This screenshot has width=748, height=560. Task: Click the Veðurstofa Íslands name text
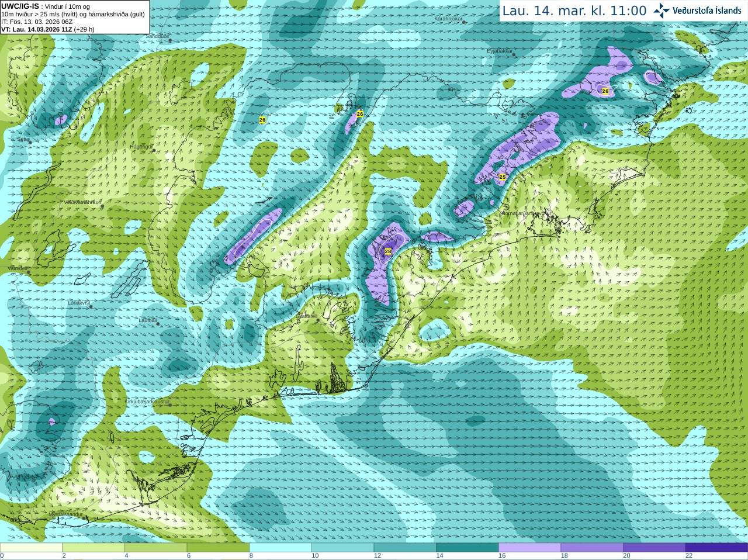(707, 11)
